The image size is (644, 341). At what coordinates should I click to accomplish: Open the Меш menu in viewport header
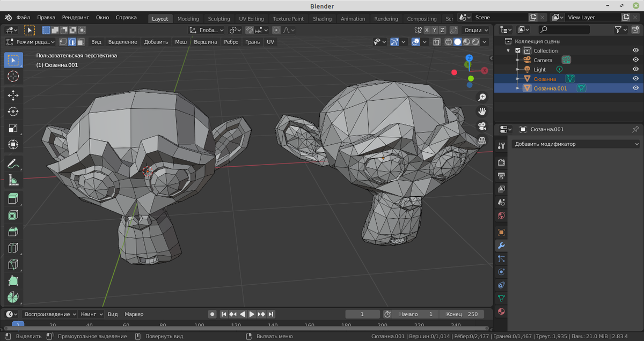click(181, 42)
